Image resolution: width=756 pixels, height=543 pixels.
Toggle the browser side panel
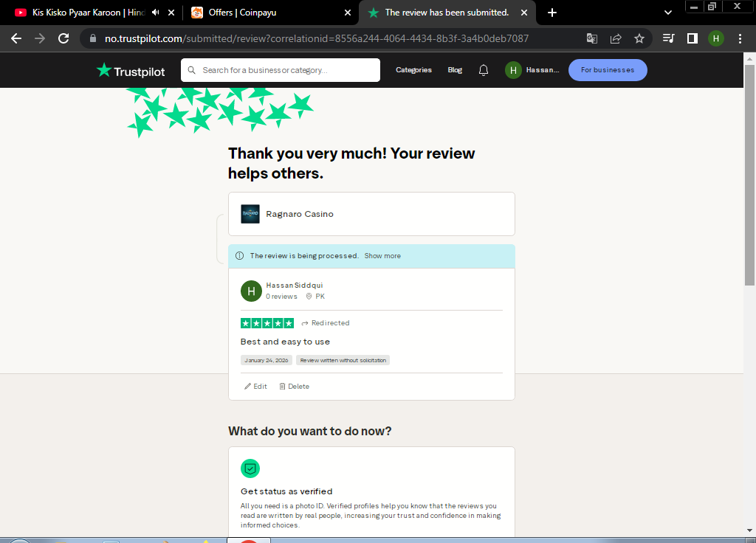coord(693,38)
